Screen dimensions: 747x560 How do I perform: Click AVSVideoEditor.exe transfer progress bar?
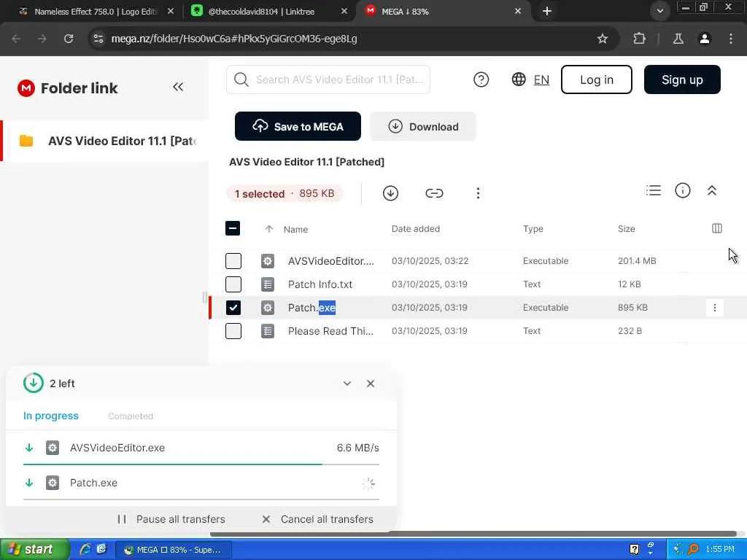click(x=201, y=464)
